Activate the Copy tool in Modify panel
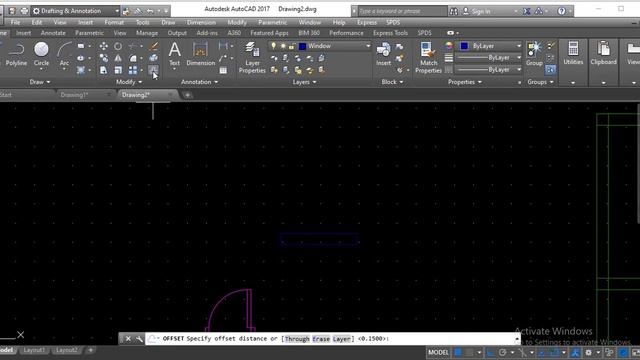640x360 pixels. (x=104, y=58)
